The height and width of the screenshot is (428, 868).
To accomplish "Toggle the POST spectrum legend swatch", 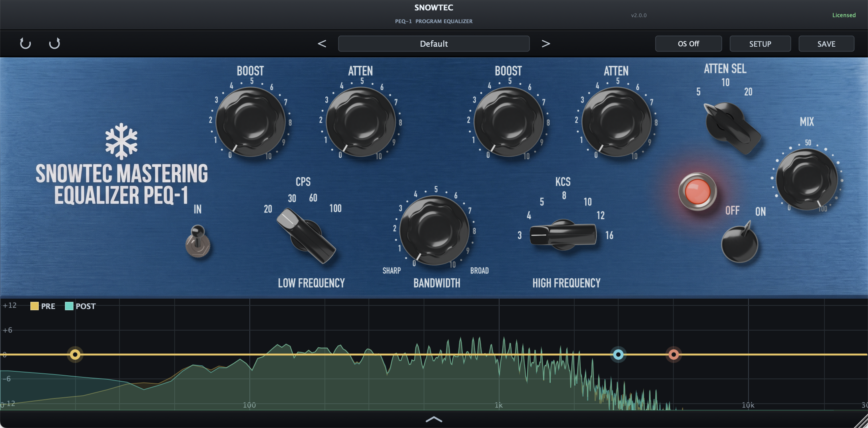I will coord(69,306).
